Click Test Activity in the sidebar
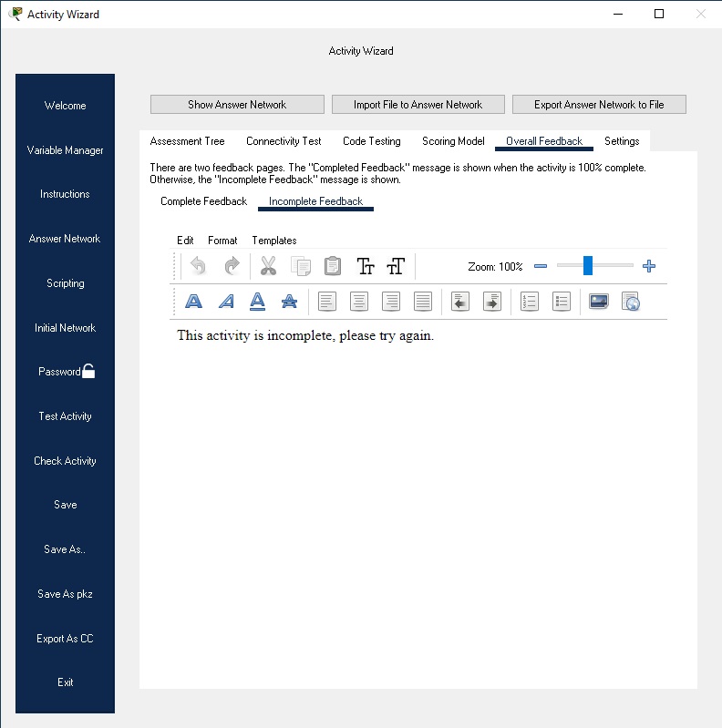Viewport: 722px width, 728px height. point(65,416)
